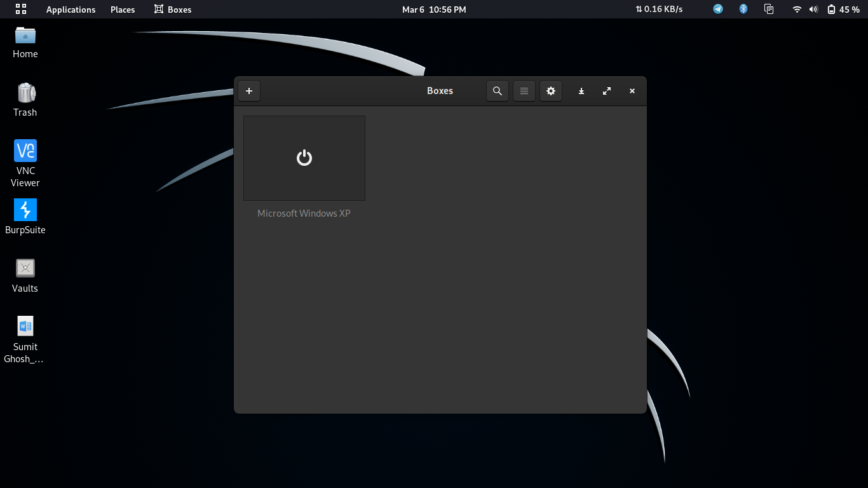The height and width of the screenshot is (488, 868).
Task: Open the search in Boxes
Action: click(498, 91)
